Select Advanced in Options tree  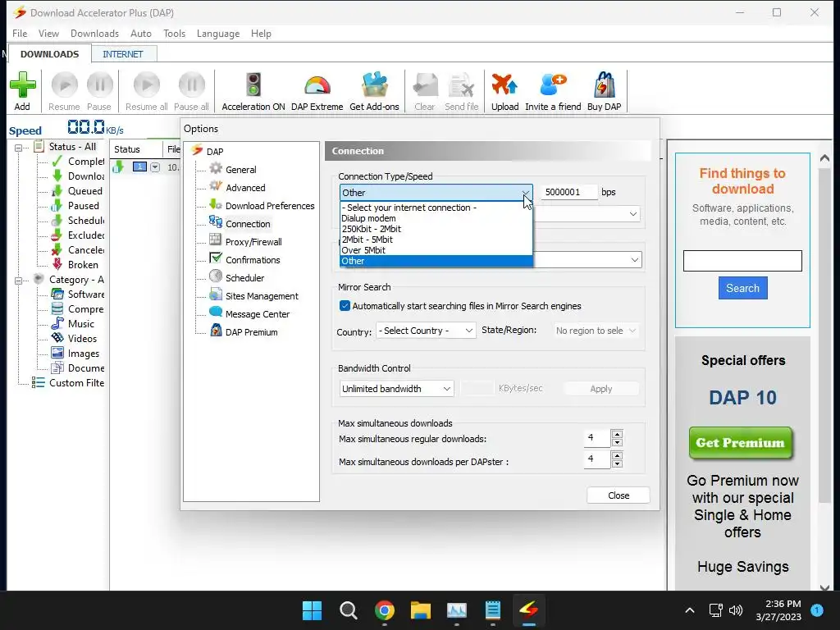click(245, 188)
